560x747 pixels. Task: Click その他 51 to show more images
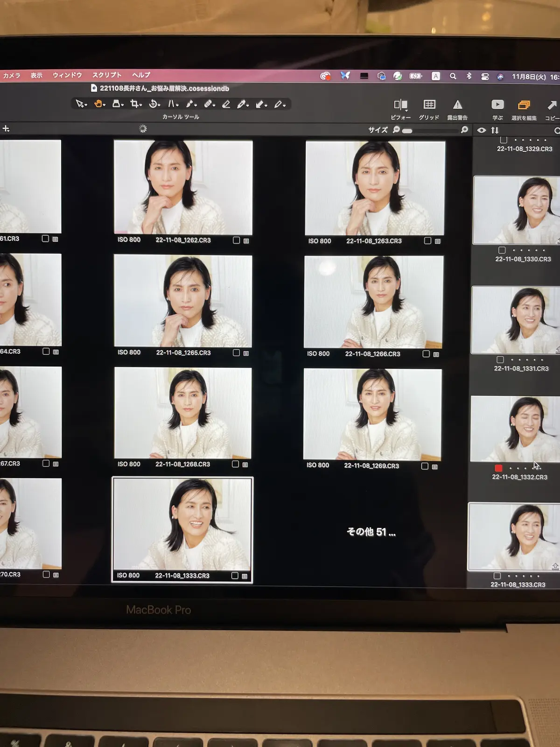click(x=371, y=532)
